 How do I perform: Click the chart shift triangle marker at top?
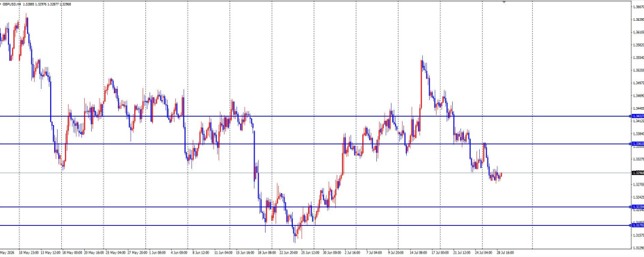[504, 2]
